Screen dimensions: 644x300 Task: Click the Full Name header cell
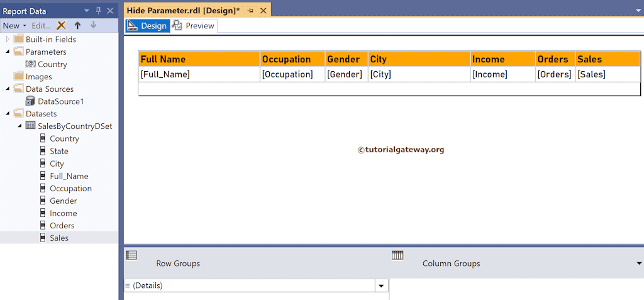(x=199, y=59)
